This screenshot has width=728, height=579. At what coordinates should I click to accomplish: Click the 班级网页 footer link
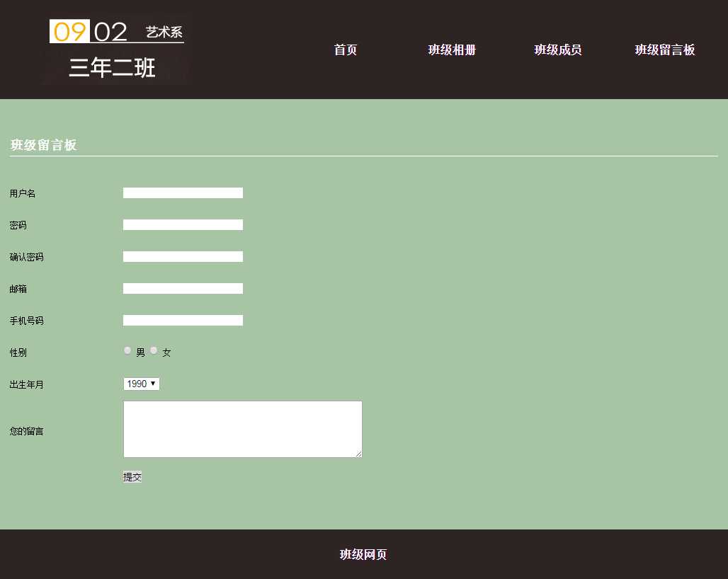(x=363, y=554)
